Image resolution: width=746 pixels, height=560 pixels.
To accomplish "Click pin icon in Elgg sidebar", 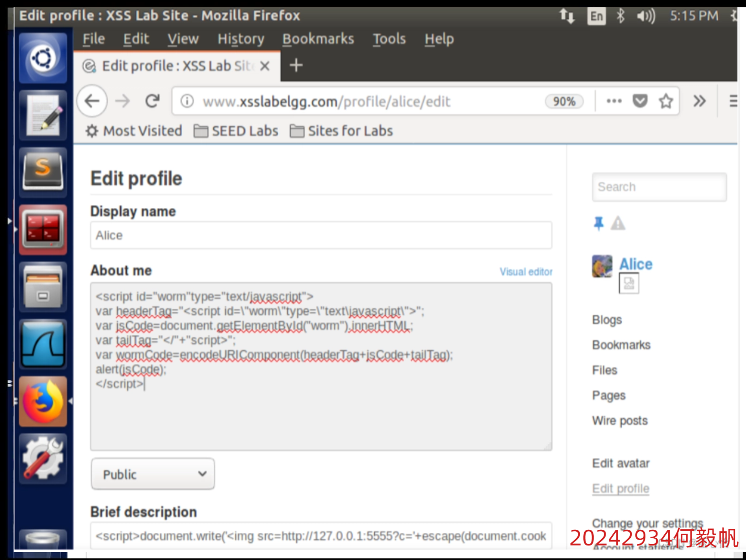I will [x=598, y=223].
